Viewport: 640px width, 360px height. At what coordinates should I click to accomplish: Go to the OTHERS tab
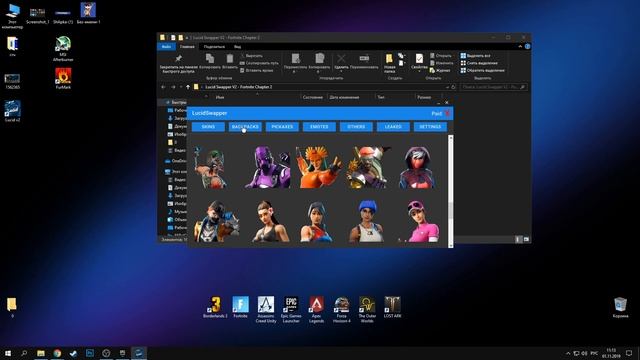(356, 127)
